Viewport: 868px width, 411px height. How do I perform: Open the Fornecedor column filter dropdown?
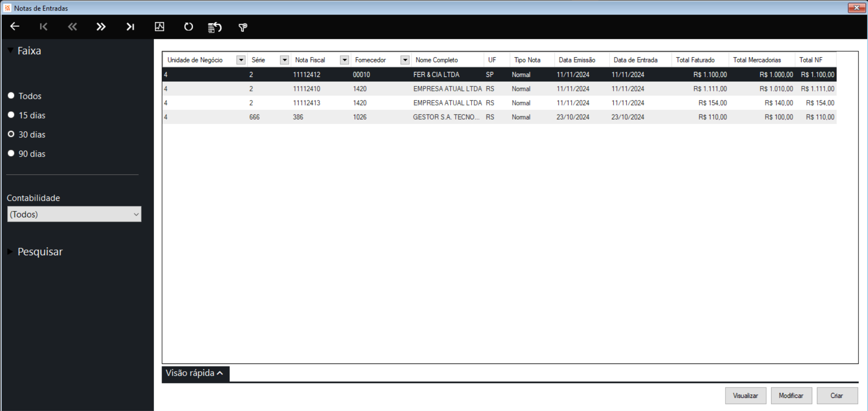405,60
